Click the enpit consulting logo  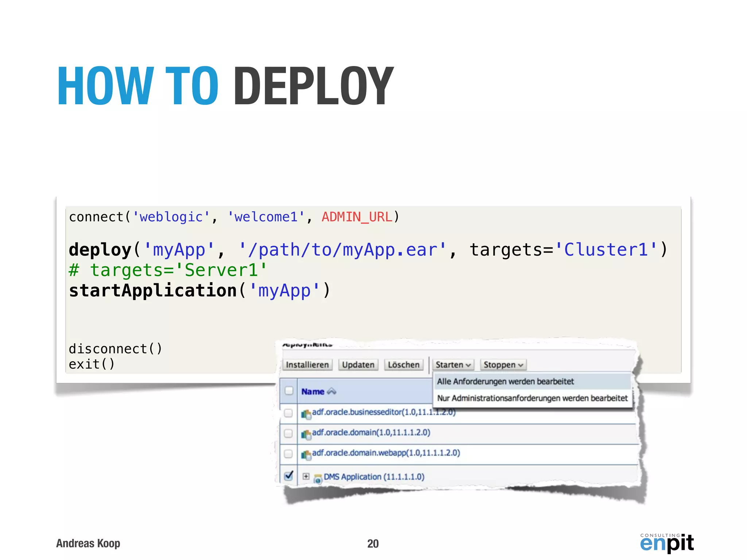667,543
